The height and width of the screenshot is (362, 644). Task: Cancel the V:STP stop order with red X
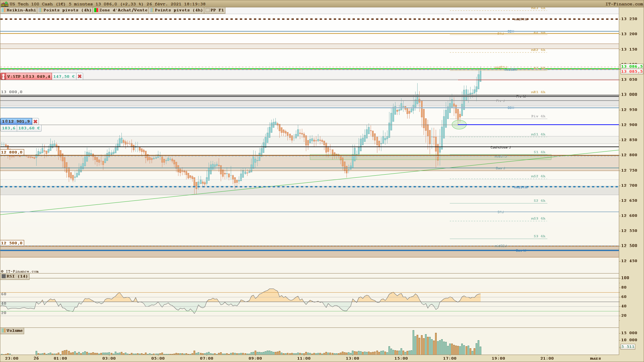(80, 76)
